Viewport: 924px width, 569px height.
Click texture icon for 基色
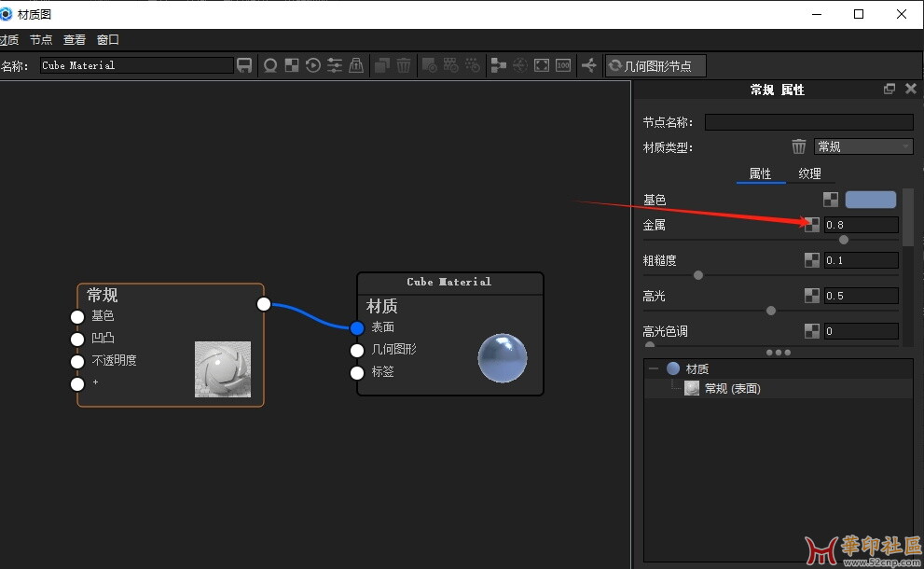(831, 200)
